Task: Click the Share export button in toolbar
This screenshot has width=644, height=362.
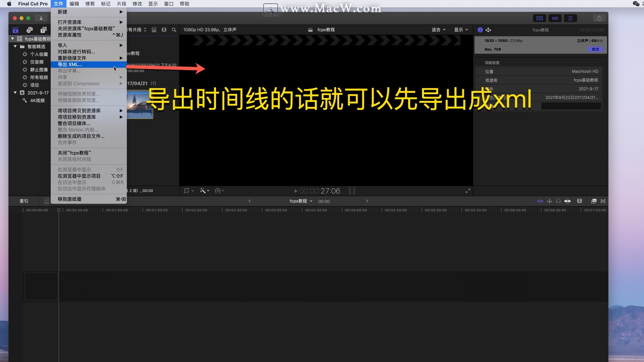Action: 599,18
